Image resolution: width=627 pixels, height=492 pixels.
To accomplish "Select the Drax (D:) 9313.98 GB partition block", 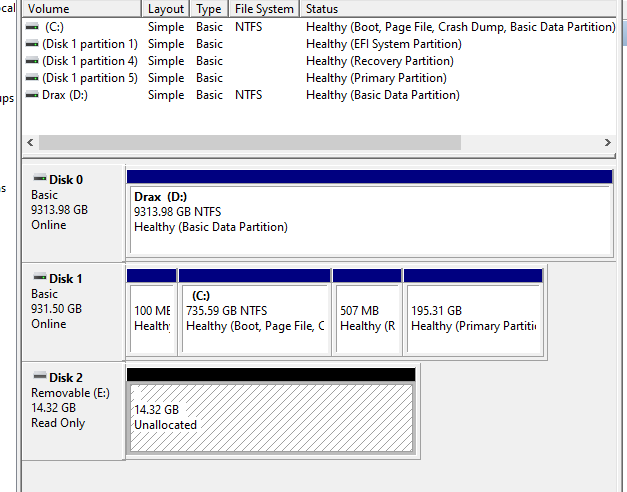I will [x=369, y=213].
